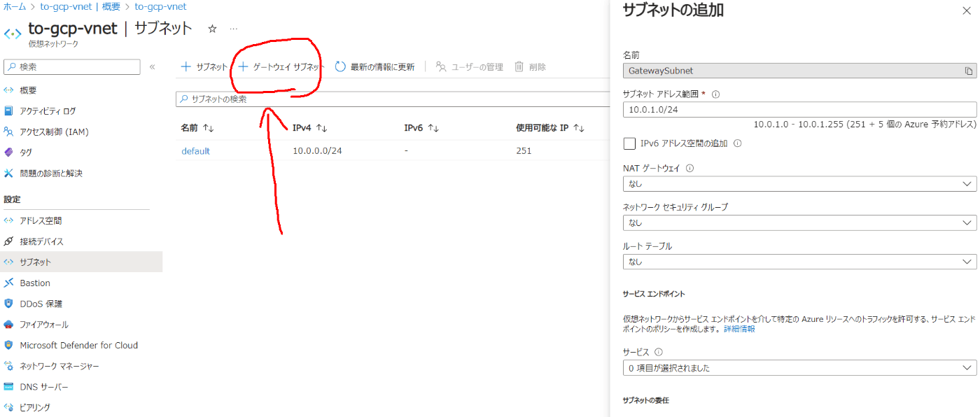
Task: Focus the sidebar 検索 box
Action: click(72, 66)
